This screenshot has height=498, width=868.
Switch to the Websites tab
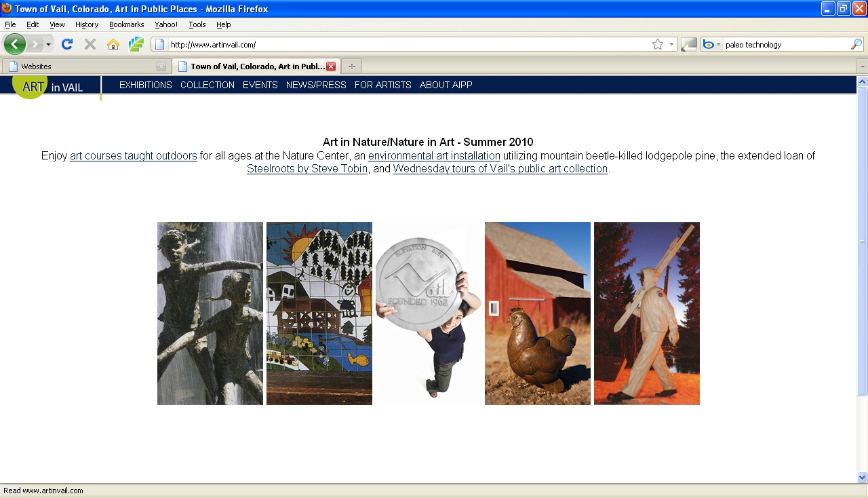(85, 66)
